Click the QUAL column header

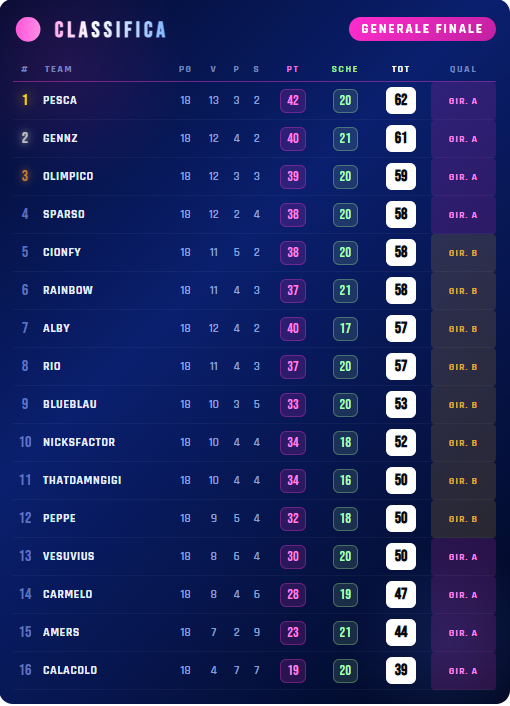coord(463,69)
